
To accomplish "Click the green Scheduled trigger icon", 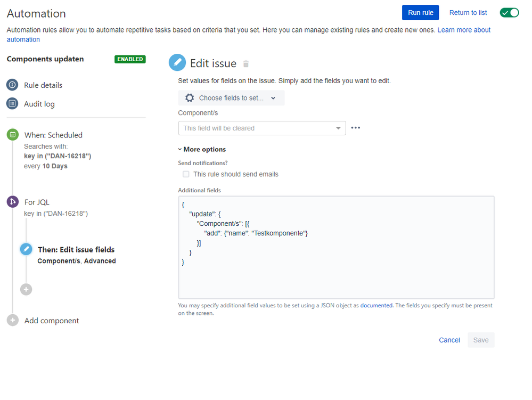I will tap(12, 135).
